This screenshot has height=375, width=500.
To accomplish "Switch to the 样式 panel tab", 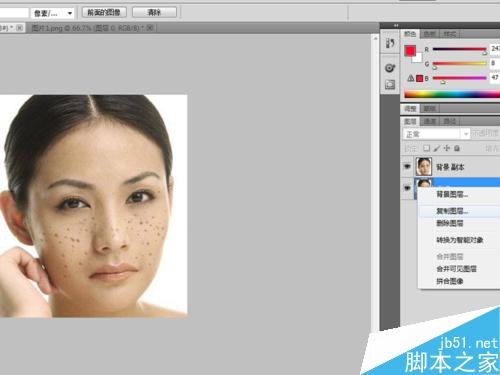I will tap(449, 34).
